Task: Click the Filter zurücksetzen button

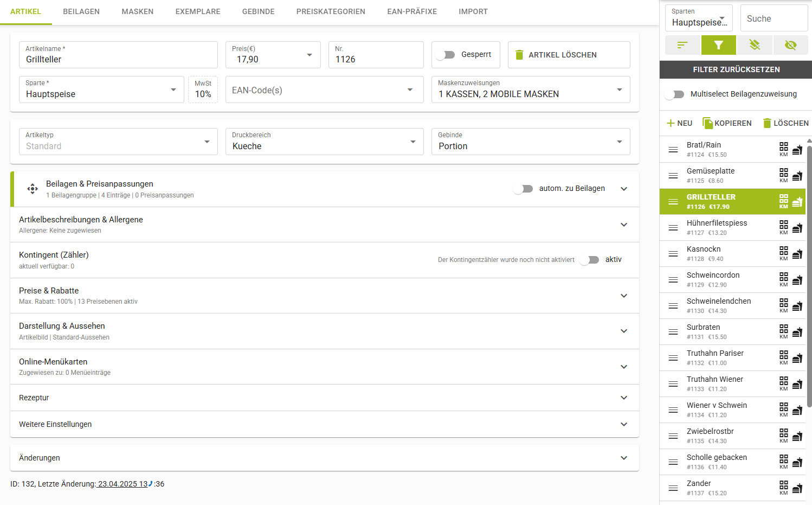Action: pyautogui.click(x=736, y=69)
